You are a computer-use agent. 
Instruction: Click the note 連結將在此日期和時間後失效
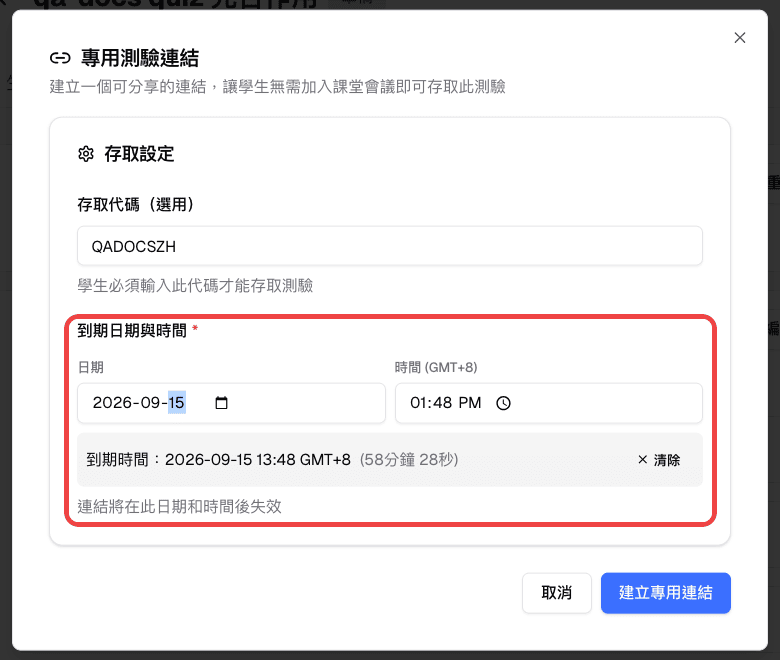point(180,506)
